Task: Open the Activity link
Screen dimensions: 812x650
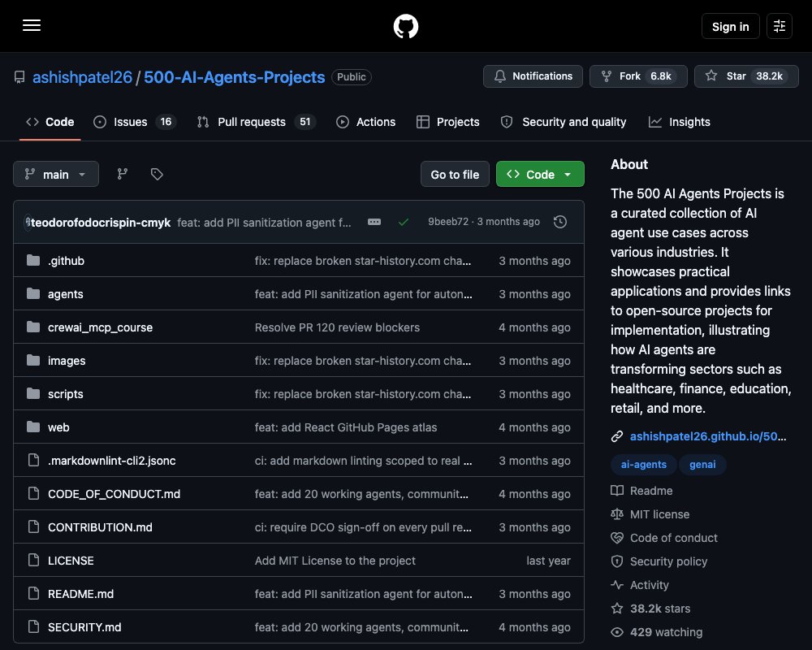Action: (x=650, y=585)
